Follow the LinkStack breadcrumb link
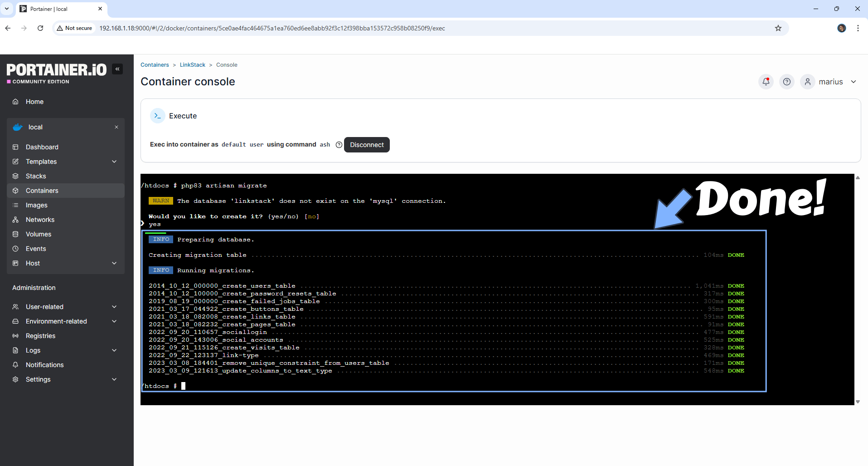868x466 pixels. (192, 65)
